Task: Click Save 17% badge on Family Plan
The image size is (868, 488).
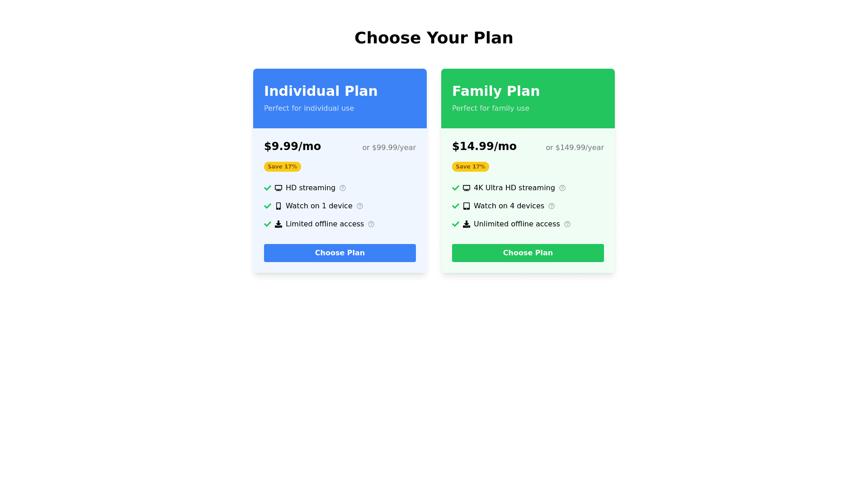Action: pyautogui.click(x=470, y=167)
